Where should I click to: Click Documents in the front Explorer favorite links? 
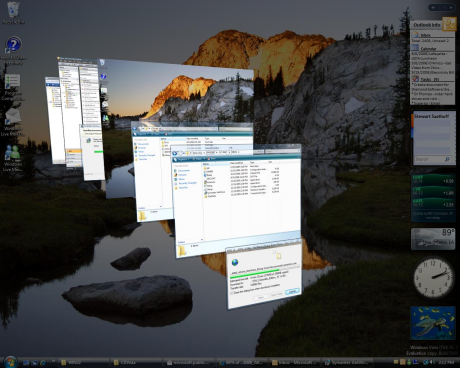click(x=184, y=170)
